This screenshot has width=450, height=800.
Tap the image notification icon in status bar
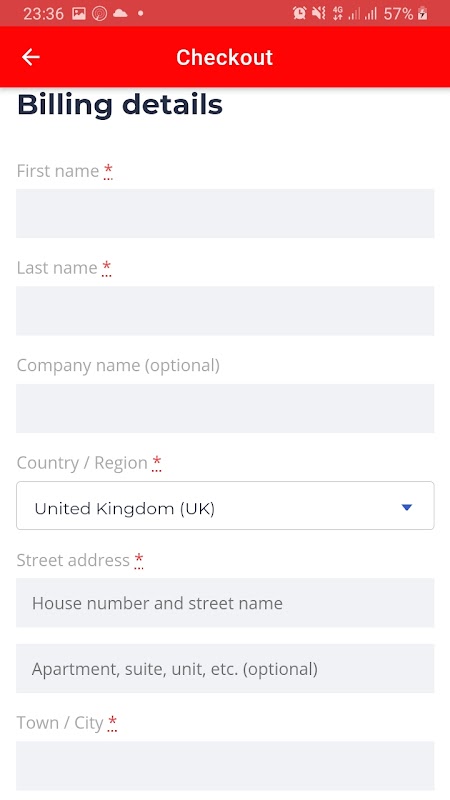click(x=79, y=13)
